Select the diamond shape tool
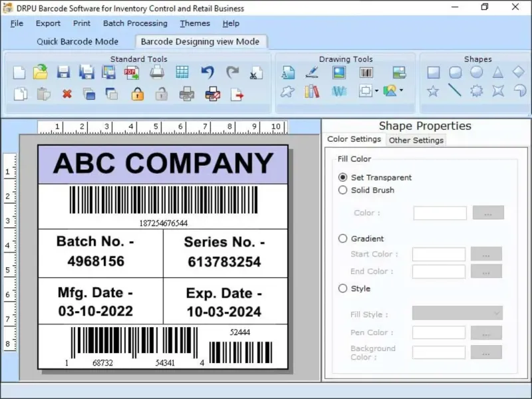The image size is (532, 399). 519,72
